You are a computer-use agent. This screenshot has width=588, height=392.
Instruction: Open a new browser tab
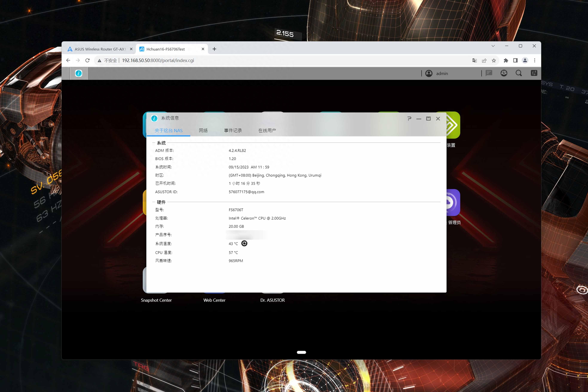(214, 49)
